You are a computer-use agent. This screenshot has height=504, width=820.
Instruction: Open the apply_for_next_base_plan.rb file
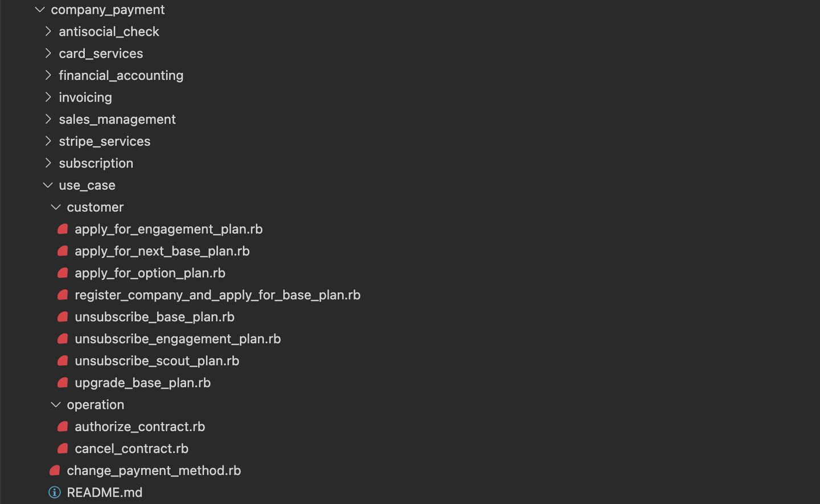point(162,251)
